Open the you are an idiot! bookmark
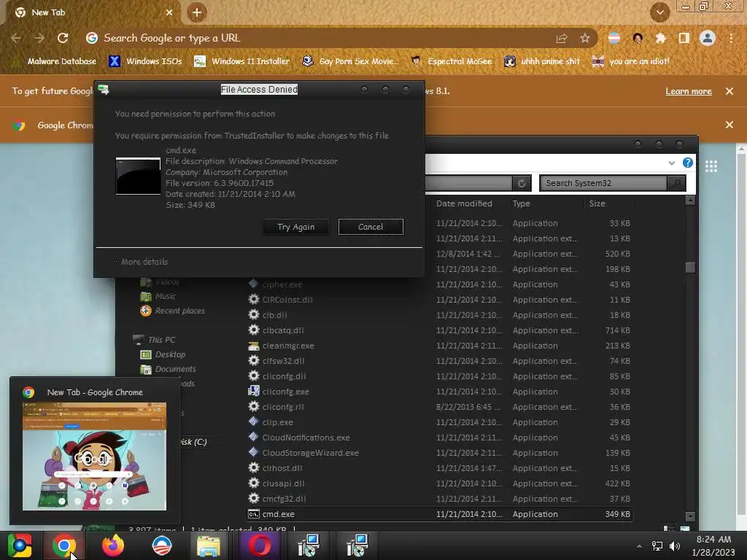747x560 pixels. point(631,61)
